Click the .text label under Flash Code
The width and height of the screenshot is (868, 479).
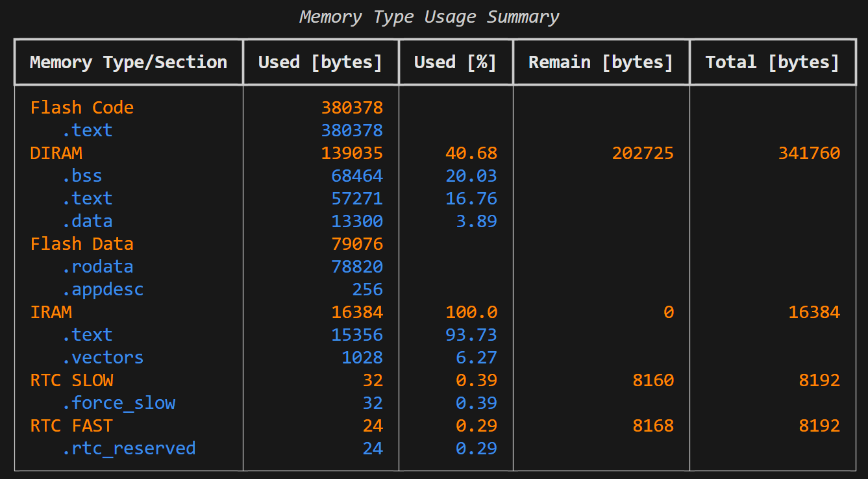pyautogui.click(x=87, y=130)
